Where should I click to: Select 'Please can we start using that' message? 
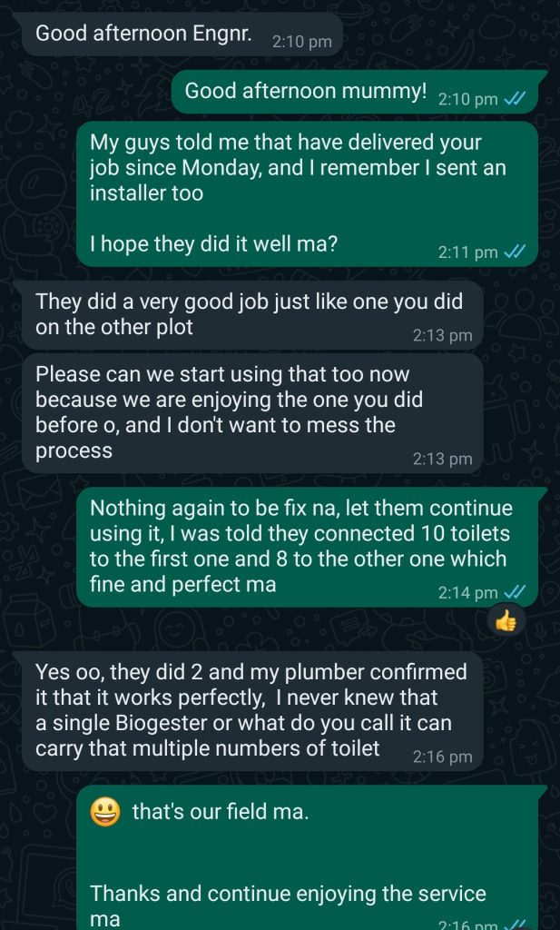coord(252,413)
